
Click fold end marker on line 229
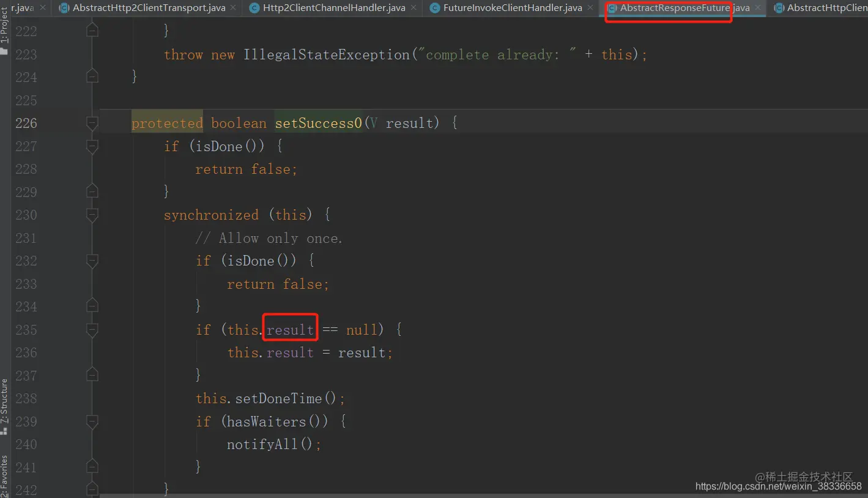(92, 191)
